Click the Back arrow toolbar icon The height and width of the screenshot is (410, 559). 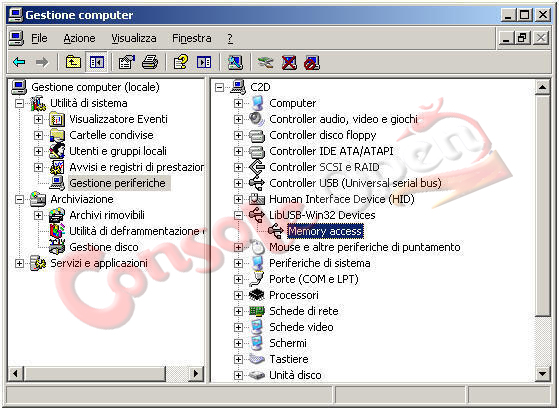19,62
